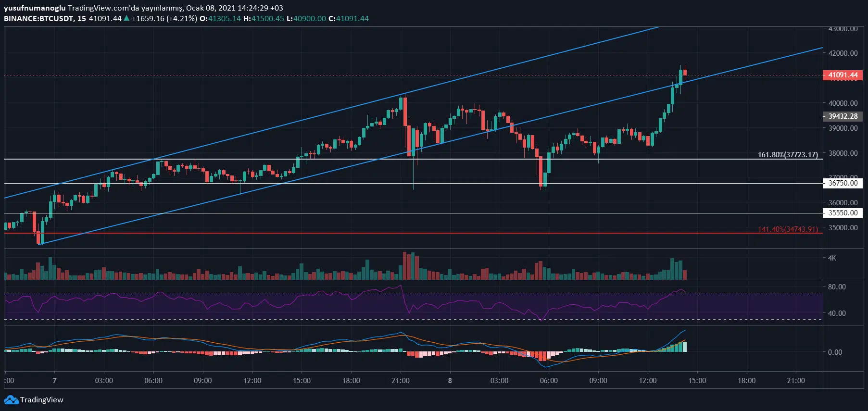This screenshot has height=411, width=868.
Task: Click the day 8 date marker on time axis
Action: point(450,381)
